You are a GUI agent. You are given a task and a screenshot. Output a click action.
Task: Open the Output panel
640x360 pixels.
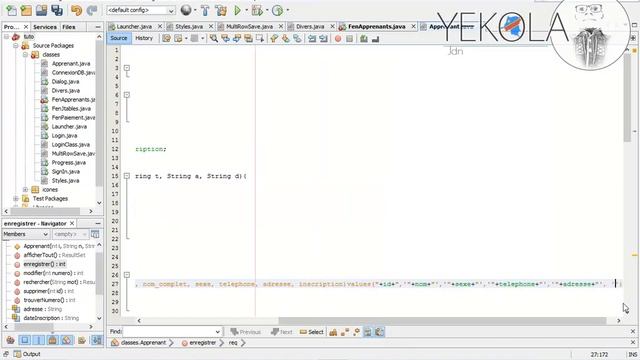[27, 354]
